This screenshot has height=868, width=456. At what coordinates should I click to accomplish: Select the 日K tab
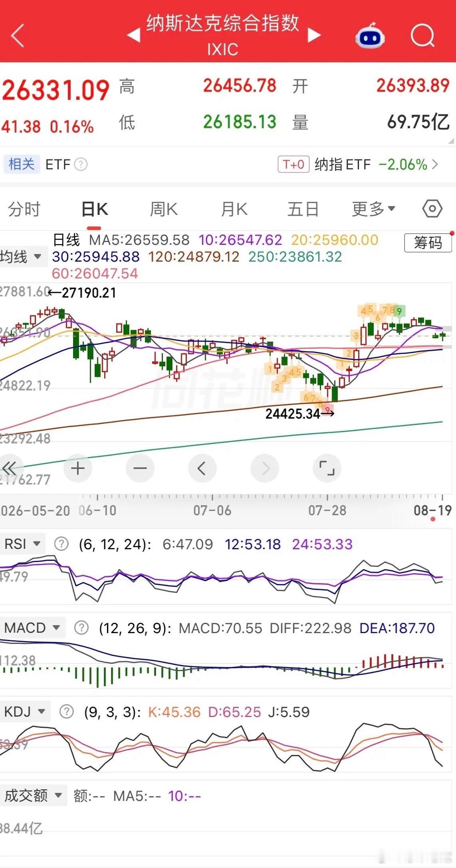coord(95,209)
